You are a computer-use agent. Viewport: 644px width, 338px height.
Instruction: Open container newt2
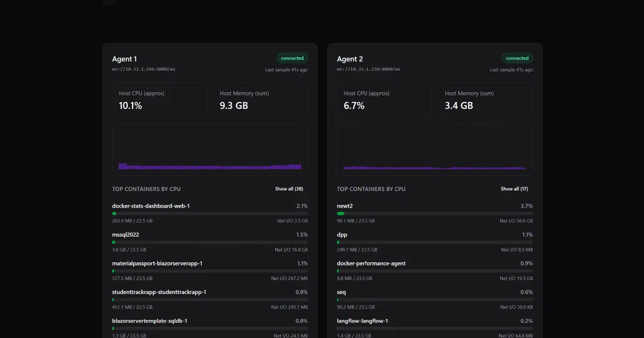(x=345, y=206)
